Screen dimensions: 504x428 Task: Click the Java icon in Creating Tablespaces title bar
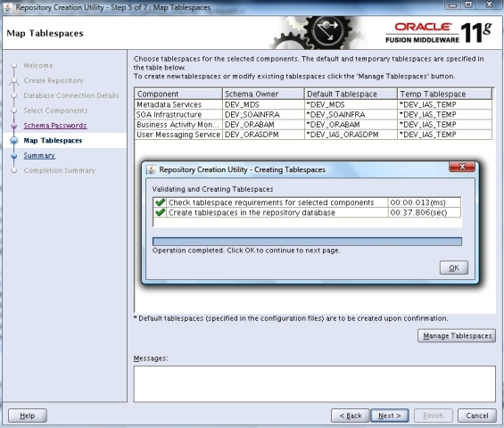click(151, 169)
